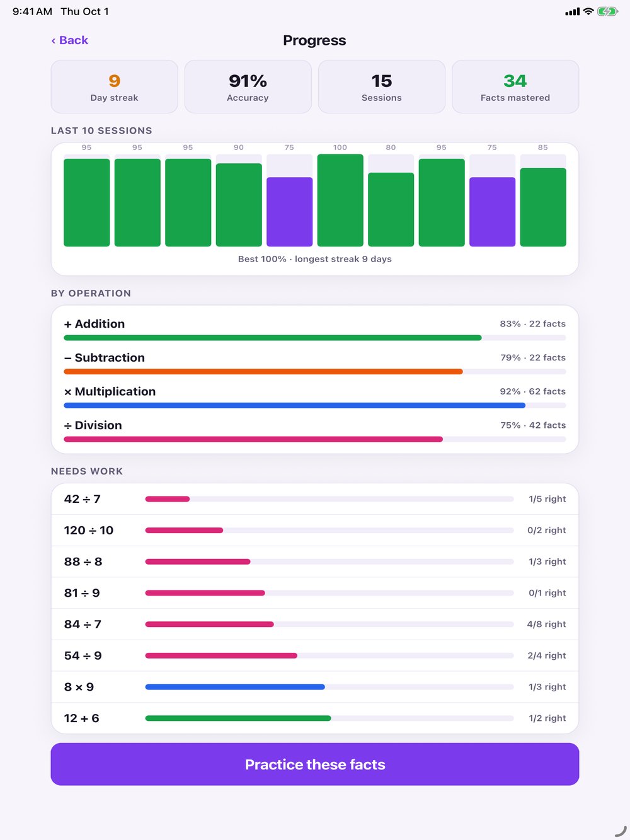630x840 pixels.
Task: Choose the "84 ÷ 7" fact label
Action: point(83,624)
